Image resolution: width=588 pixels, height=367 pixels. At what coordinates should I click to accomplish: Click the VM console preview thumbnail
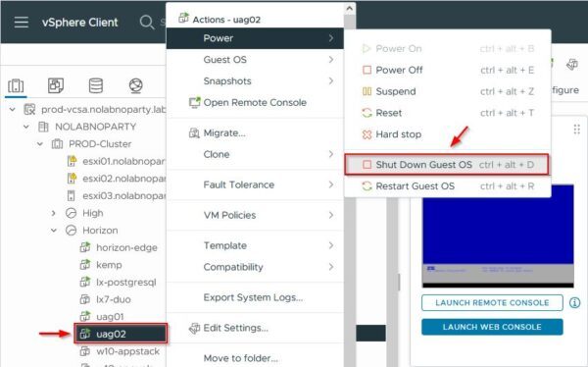click(498, 236)
